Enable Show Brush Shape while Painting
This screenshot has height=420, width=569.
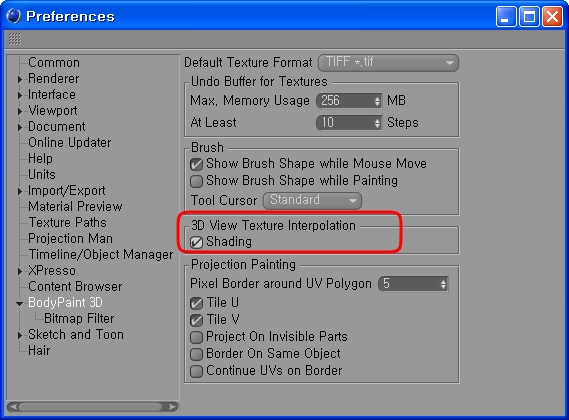(196, 181)
